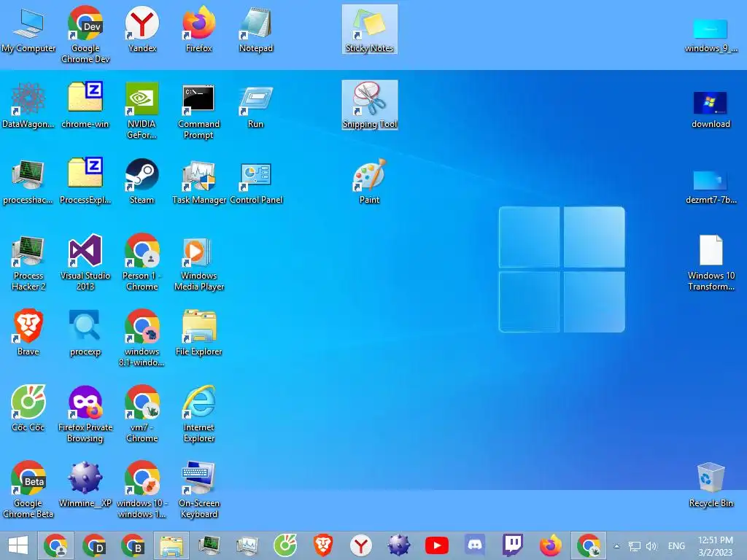Open Yandex browser desktop shortcut
The image size is (747, 560).
coord(142,29)
